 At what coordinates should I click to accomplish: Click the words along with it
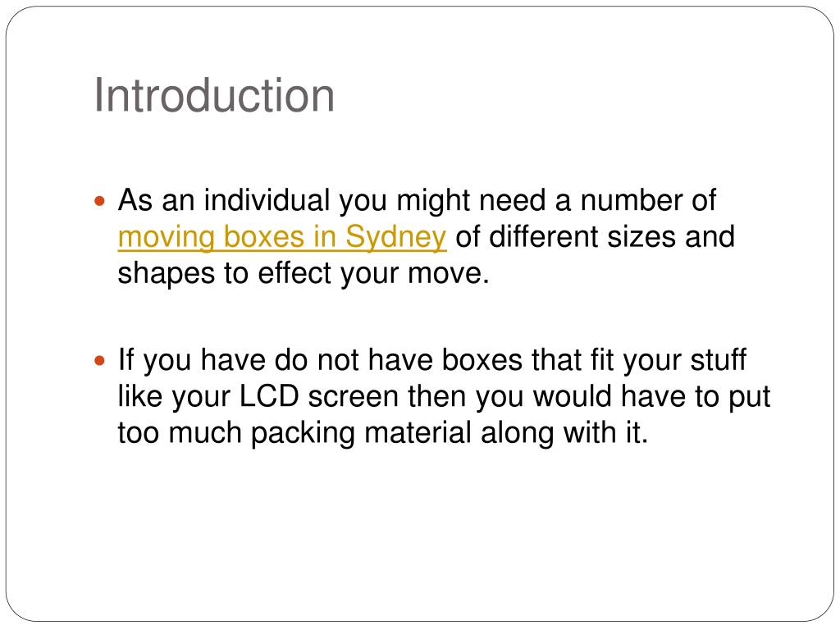tap(564, 433)
